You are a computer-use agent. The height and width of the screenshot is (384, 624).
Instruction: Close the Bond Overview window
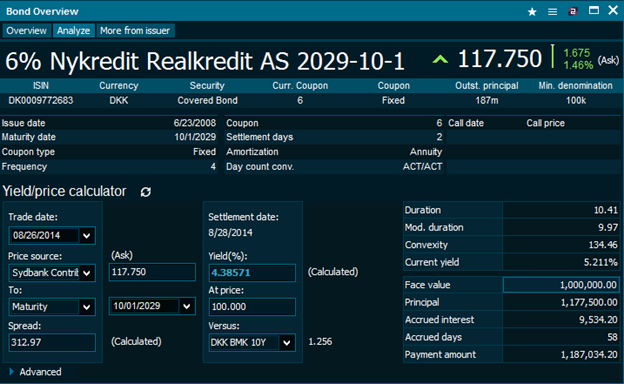point(613,10)
